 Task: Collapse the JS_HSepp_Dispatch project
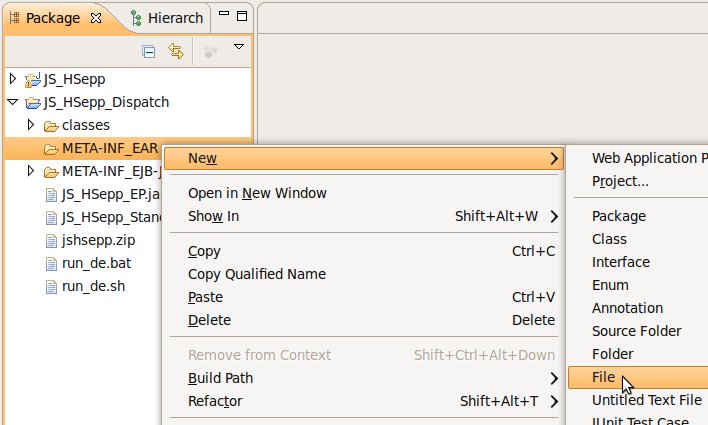(12, 102)
